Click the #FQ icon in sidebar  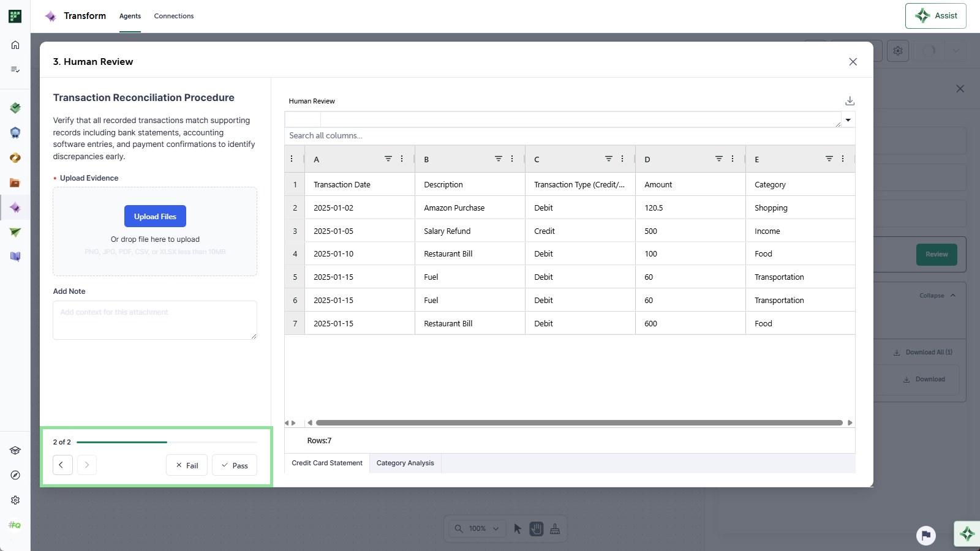(15, 525)
